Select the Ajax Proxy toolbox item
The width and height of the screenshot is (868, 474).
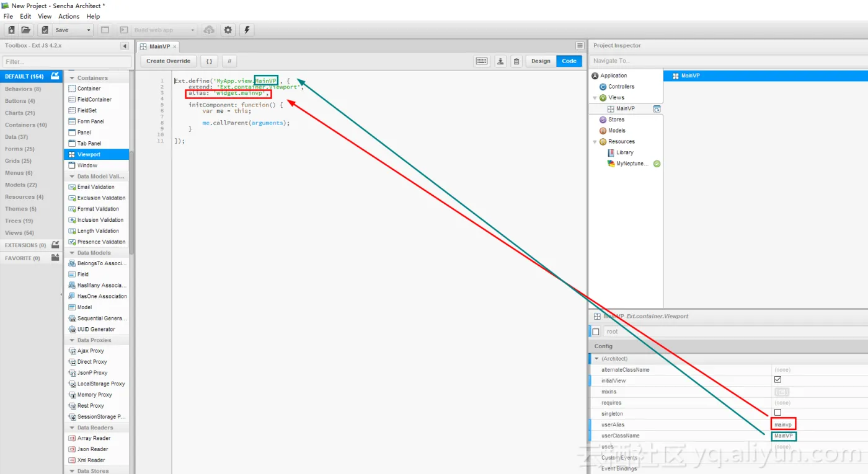tap(96, 351)
